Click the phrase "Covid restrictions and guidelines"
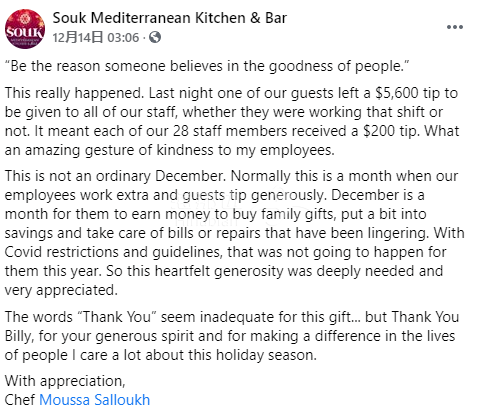487x414 pixels. 113,252
